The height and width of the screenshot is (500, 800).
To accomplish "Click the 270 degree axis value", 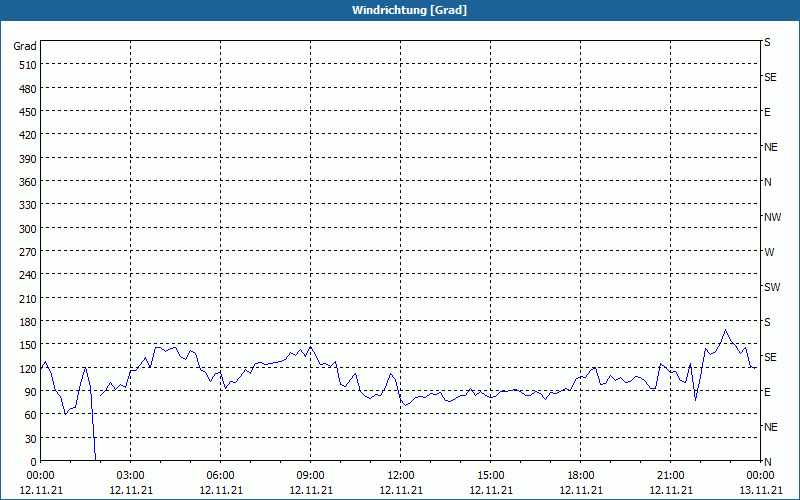I will coord(29,252).
